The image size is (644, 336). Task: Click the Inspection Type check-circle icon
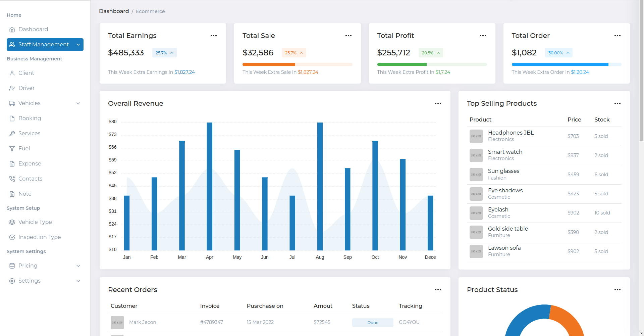pyautogui.click(x=12, y=237)
